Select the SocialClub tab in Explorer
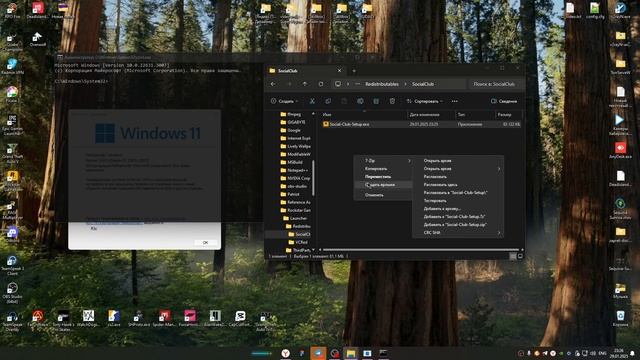 (305, 71)
